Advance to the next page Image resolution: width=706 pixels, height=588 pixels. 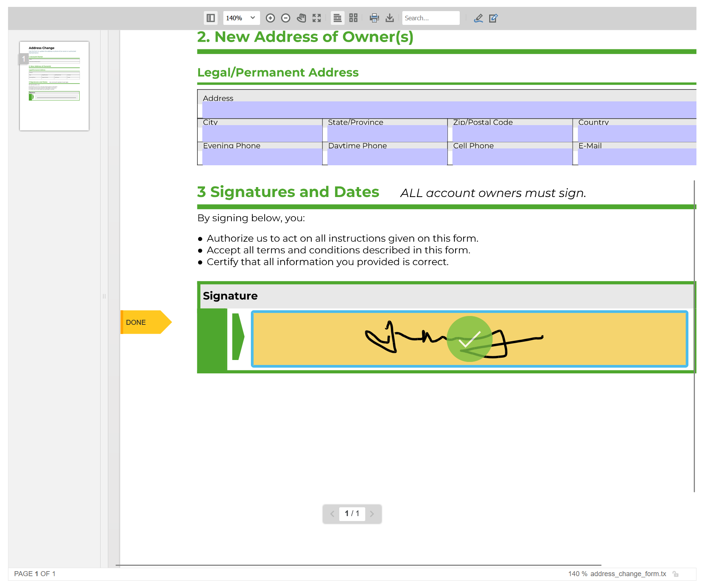click(x=372, y=514)
